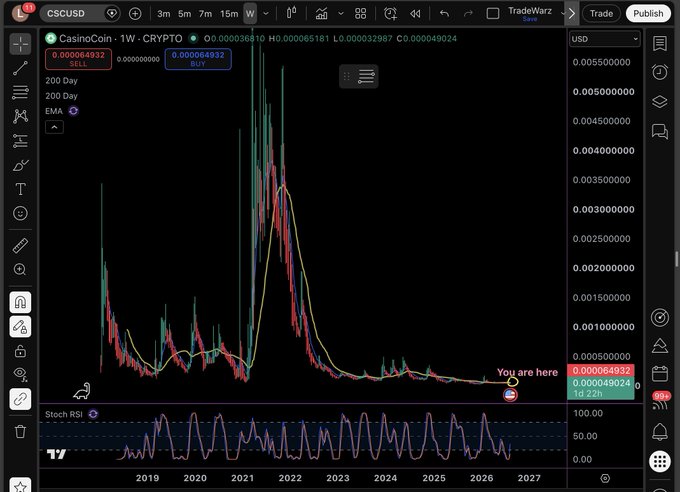Start bar replay mode
Viewport: 680px width, 492px height.
pyautogui.click(x=415, y=14)
